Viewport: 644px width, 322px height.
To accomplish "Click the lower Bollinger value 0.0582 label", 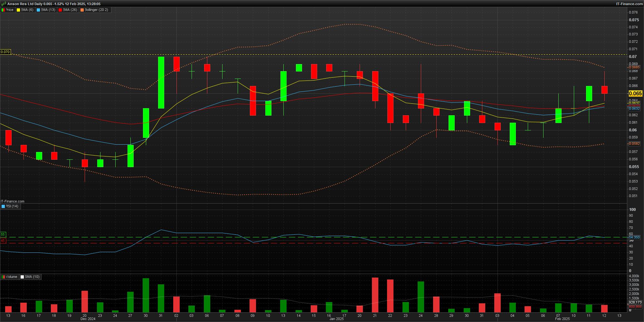I will 634,144.
